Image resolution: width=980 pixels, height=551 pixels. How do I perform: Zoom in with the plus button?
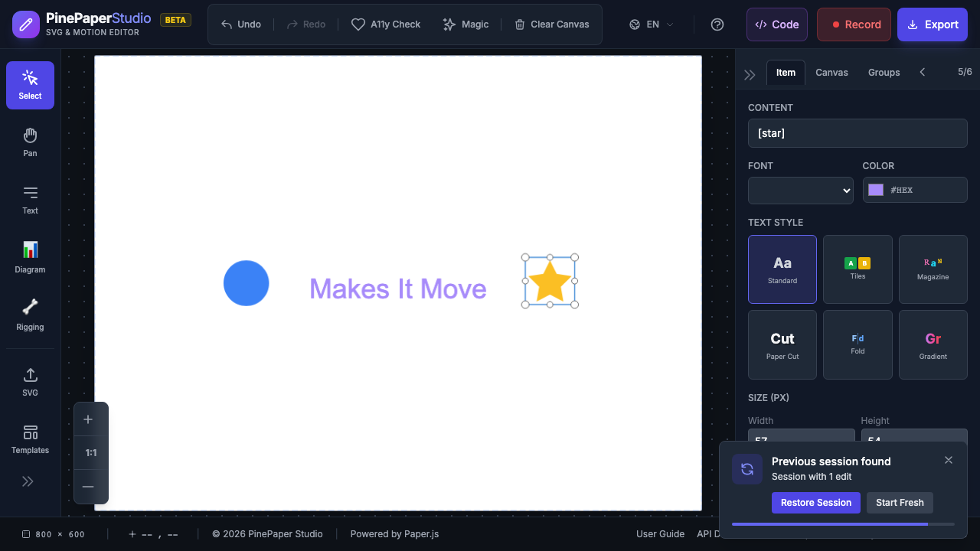(88, 419)
